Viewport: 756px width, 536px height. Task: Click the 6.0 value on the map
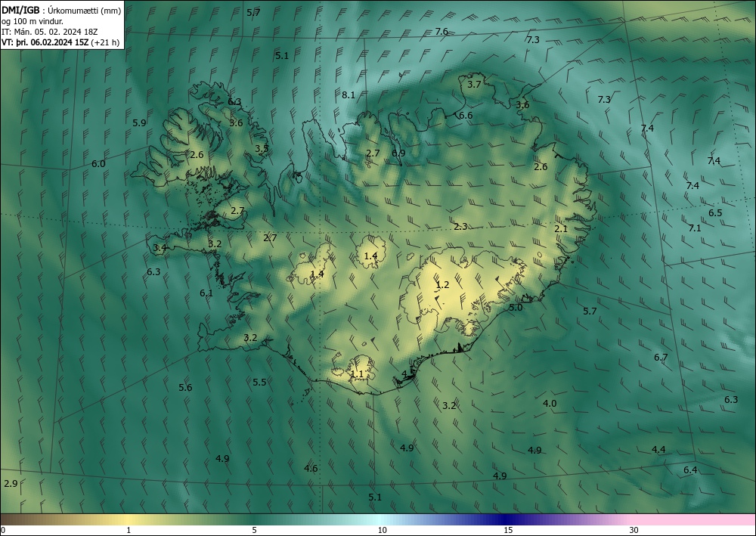tap(98, 164)
